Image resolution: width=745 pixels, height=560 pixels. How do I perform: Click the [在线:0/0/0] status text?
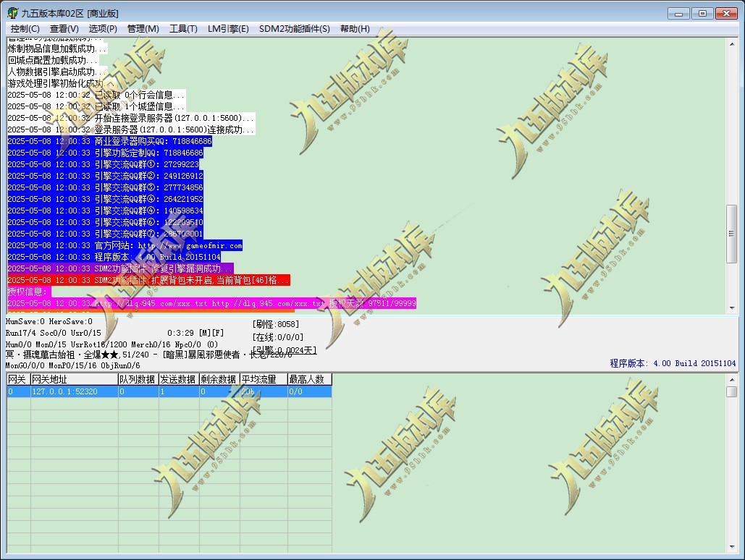point(278,337)
